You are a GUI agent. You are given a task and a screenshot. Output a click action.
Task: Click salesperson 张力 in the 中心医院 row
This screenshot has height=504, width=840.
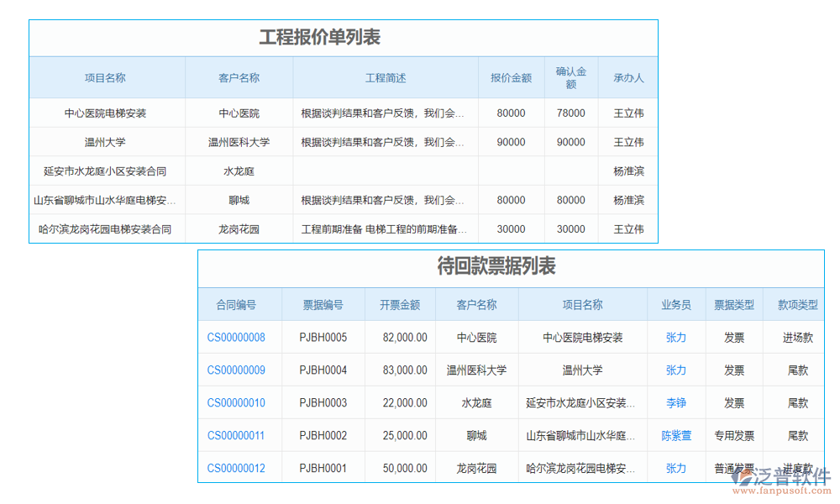point(675,337)
